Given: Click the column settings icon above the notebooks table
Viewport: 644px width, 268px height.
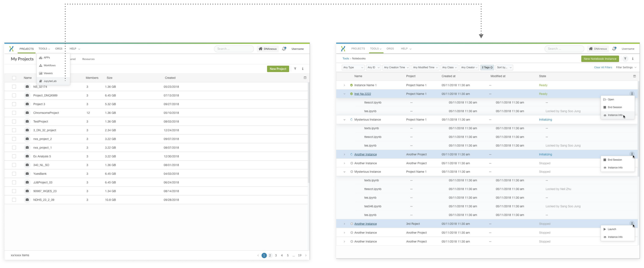Looking at the screenshot, I should tap(635, 76).
